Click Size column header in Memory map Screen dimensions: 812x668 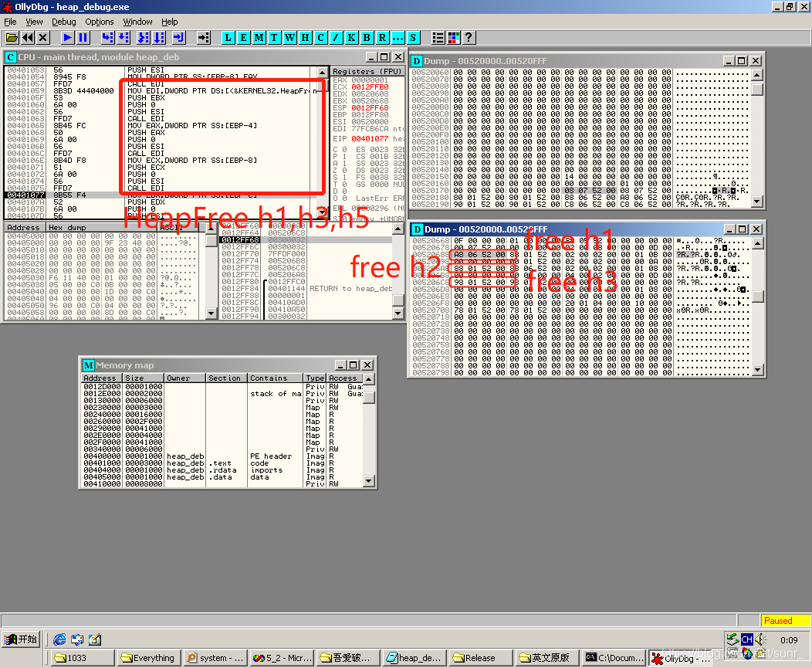click(x=144, y=378)
